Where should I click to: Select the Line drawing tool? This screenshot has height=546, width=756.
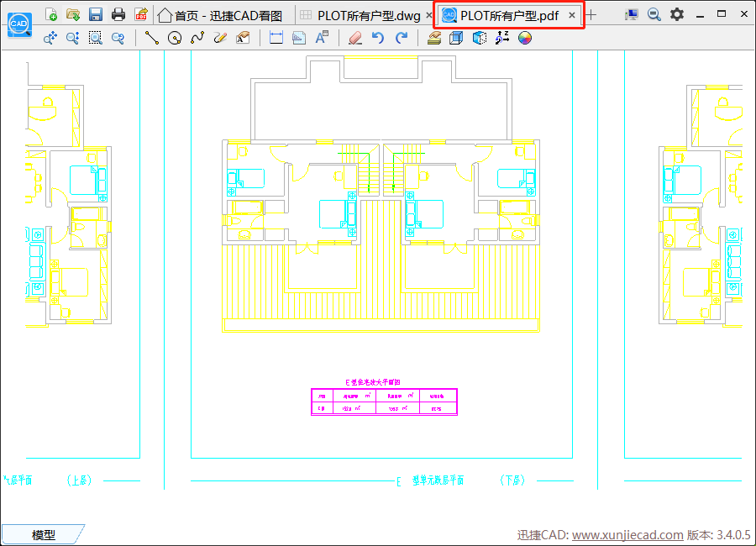tap(152, 38)
